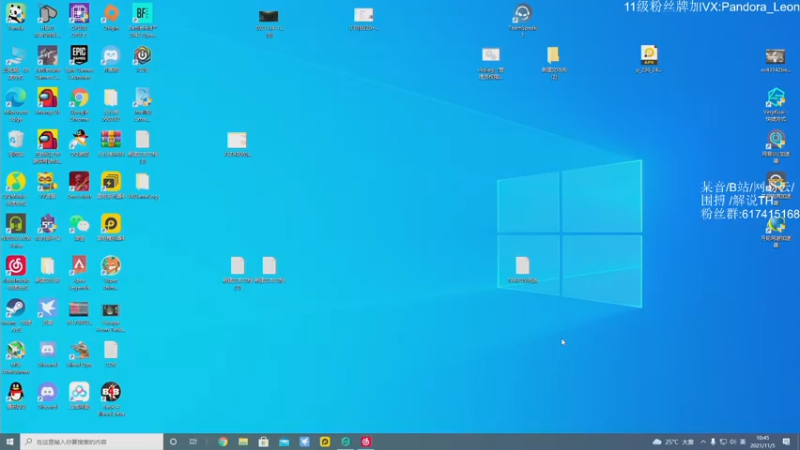Image resolution: width=800 pixels, height=450 pixels.
Task: Open the TeamSpeak 3 shortcut
Action: click(x=522, y=14)
